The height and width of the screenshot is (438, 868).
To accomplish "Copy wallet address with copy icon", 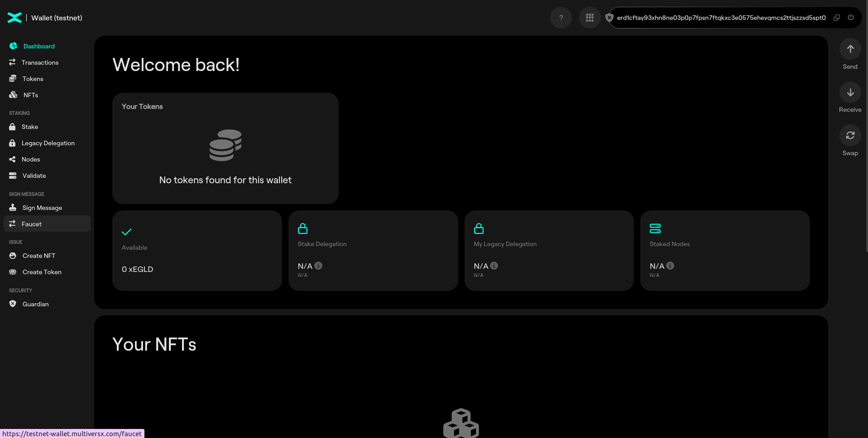I will click(x=837, y=18).
